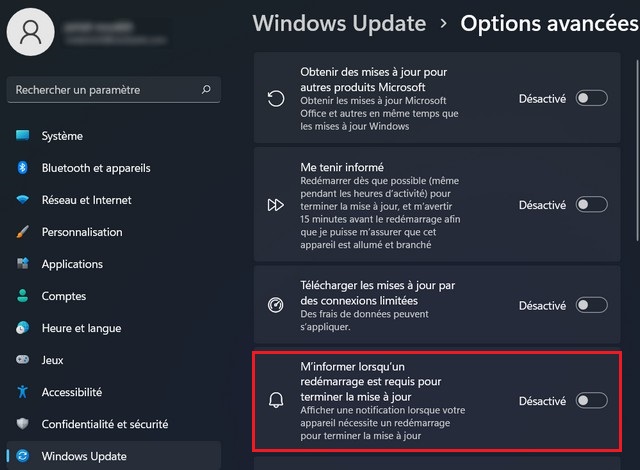Click the paintbrush Personnalisation icon
Image resolution: width=640 pixels, height=470 pixels.
click(x=22, y=232)
